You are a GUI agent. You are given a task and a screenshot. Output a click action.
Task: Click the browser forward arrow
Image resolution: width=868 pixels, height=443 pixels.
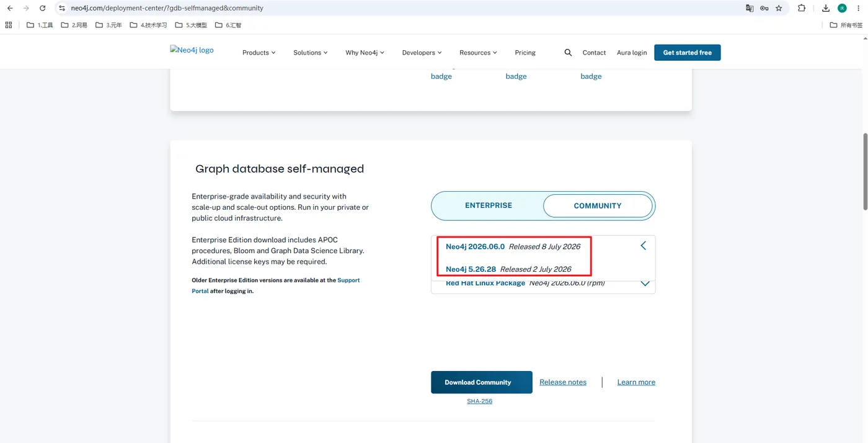click(x=26, y=8)
